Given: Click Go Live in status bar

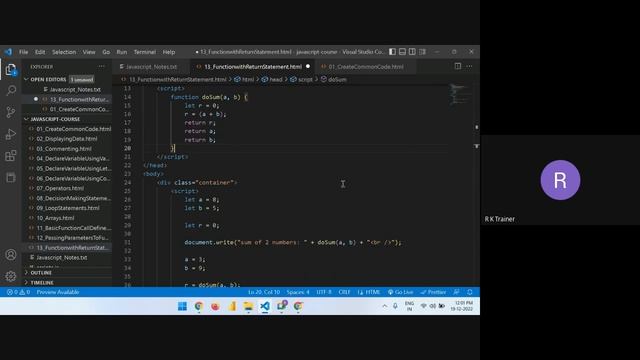Looking at the screenshot, I should pos(400,292).
